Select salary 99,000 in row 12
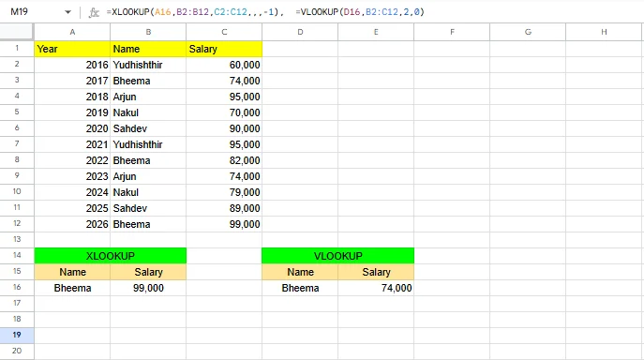Viewport: 644px width, 360px height. [x=224, y=224]
